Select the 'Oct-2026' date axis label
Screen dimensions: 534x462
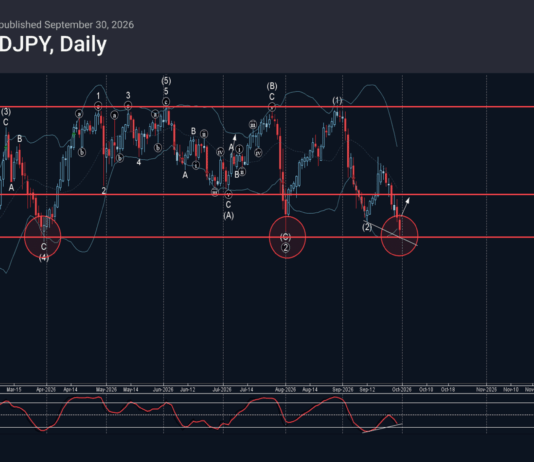pos(402,389)
